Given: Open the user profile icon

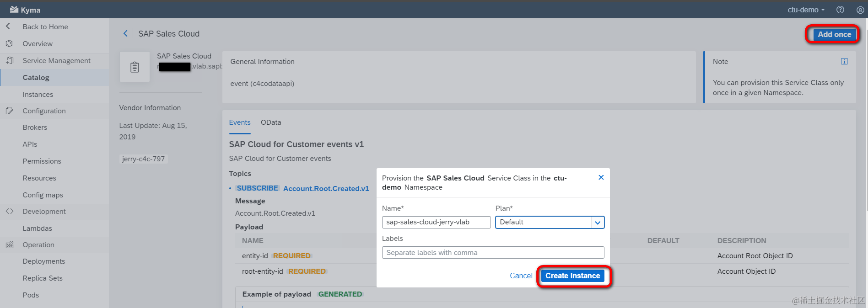Looking at the screenshot, I should (x=860, y=10).
